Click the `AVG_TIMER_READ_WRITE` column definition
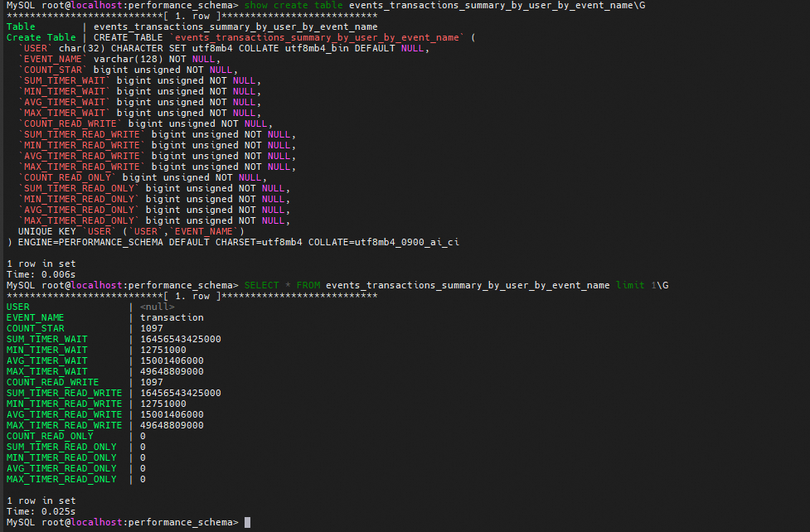Screen dimensions: 810x532 [x=157, y=156]
